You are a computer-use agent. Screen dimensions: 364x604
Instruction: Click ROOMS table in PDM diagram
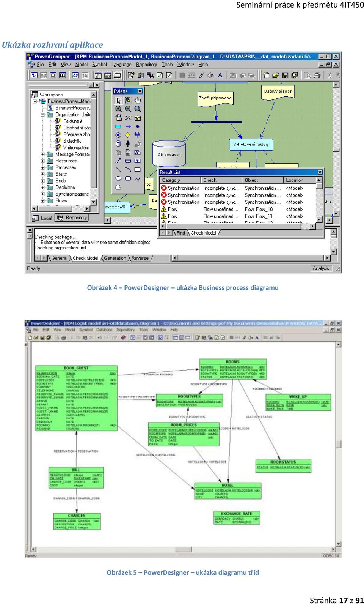coord(233,369)
